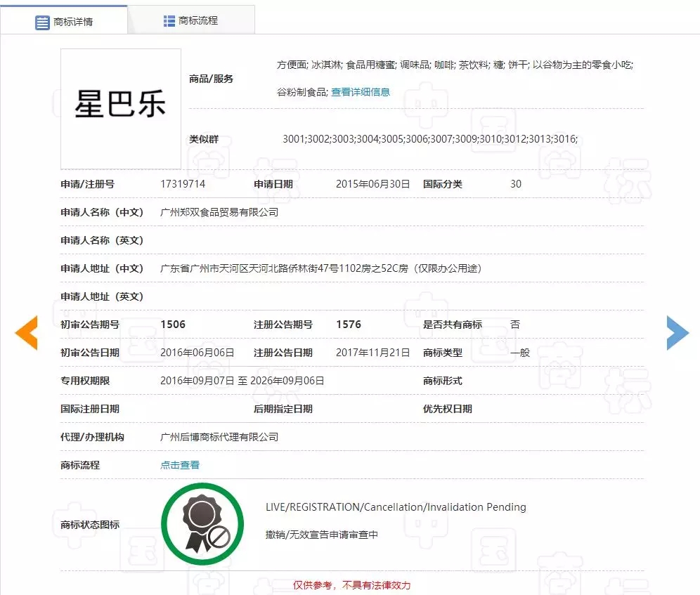Click the 申请人名称（英文） label

pyautogui.click(x=102, y=240)
